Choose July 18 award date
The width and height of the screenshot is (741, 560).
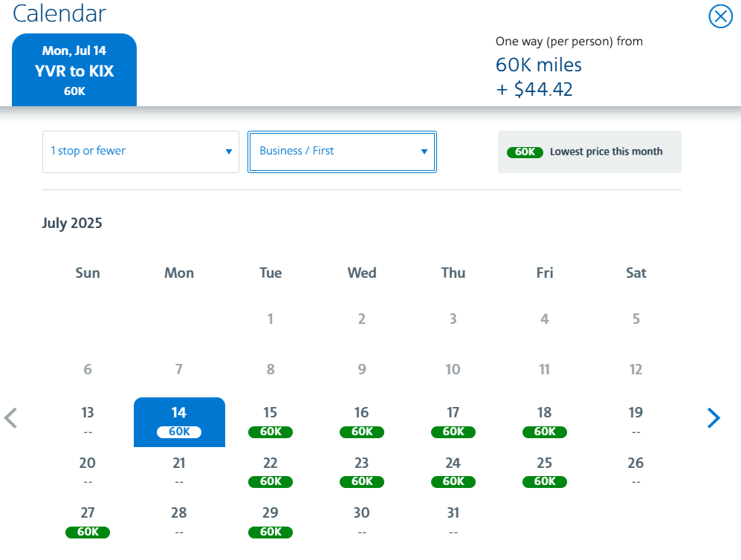point(544,422)
